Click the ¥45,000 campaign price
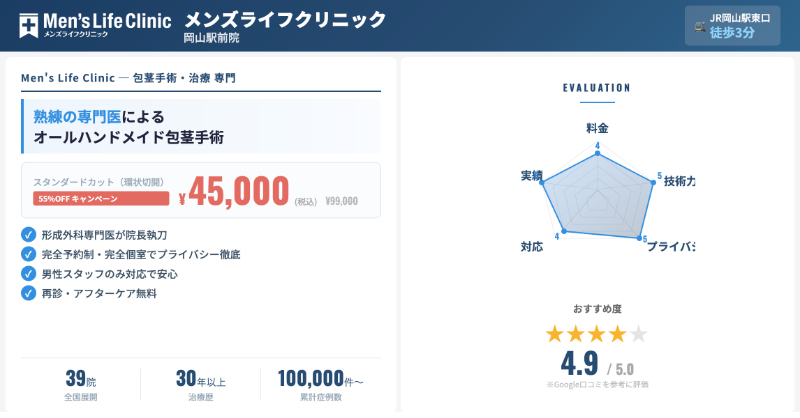This screenshot has height=418, width=800. (x=233, y=191)
